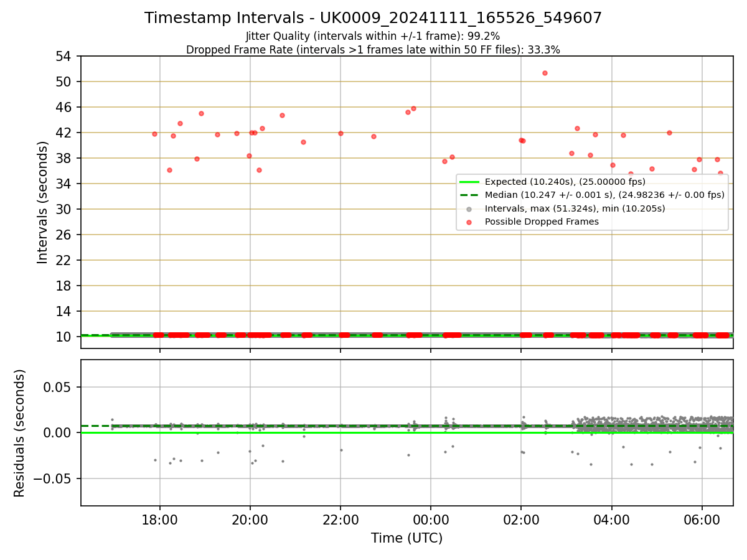Click the 06:00 time tick label

pyautogui.click(x=702, y=520)
